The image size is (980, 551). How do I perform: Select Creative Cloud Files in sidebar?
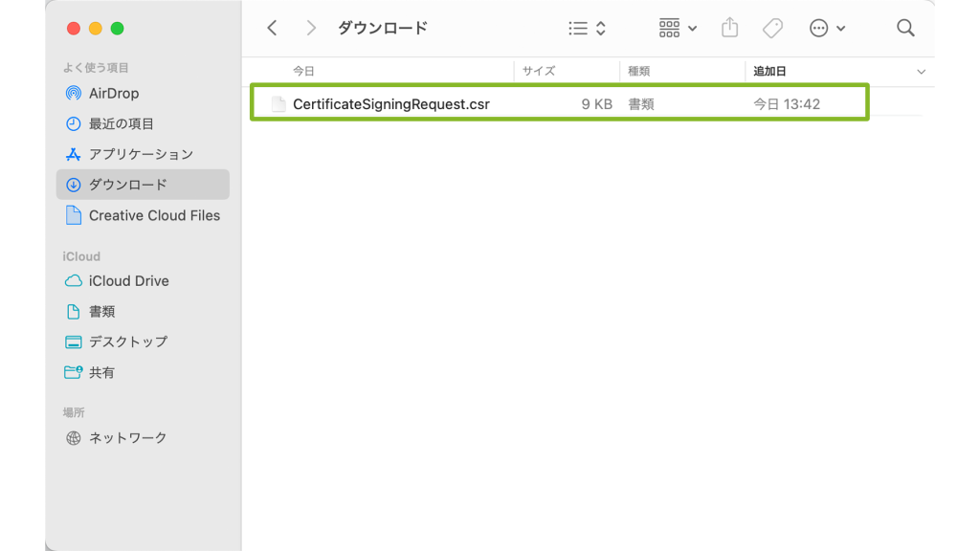click(153, 215)
